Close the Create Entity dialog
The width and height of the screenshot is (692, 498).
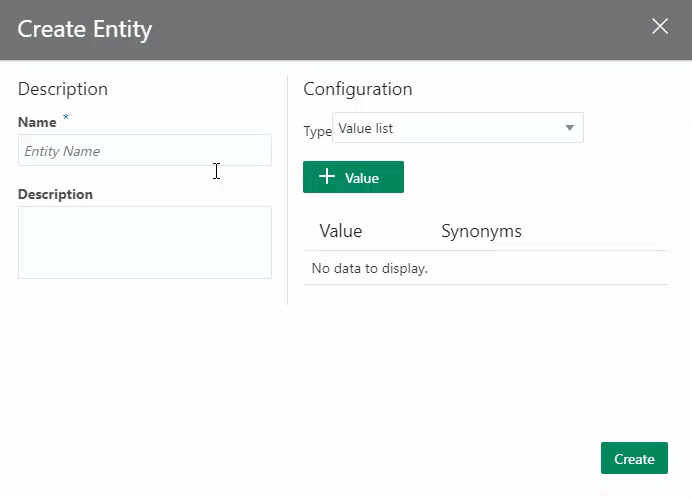coord(660,27)
